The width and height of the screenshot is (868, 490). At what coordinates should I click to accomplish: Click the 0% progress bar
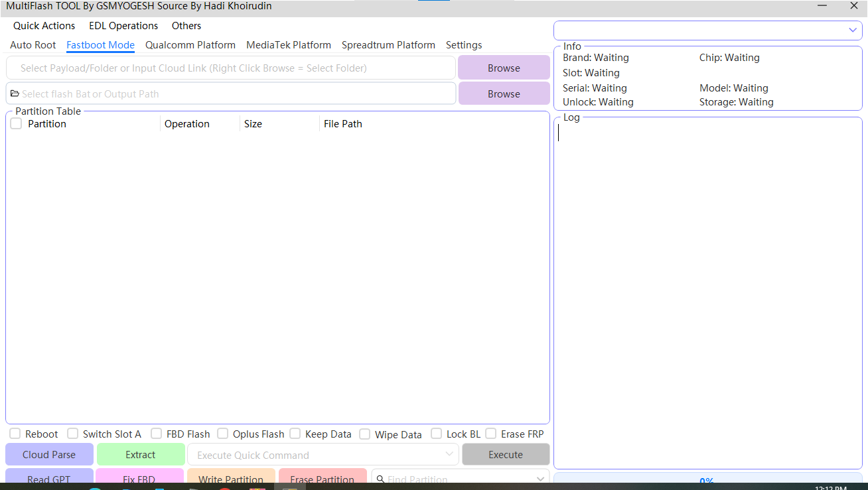click(705, 481)
